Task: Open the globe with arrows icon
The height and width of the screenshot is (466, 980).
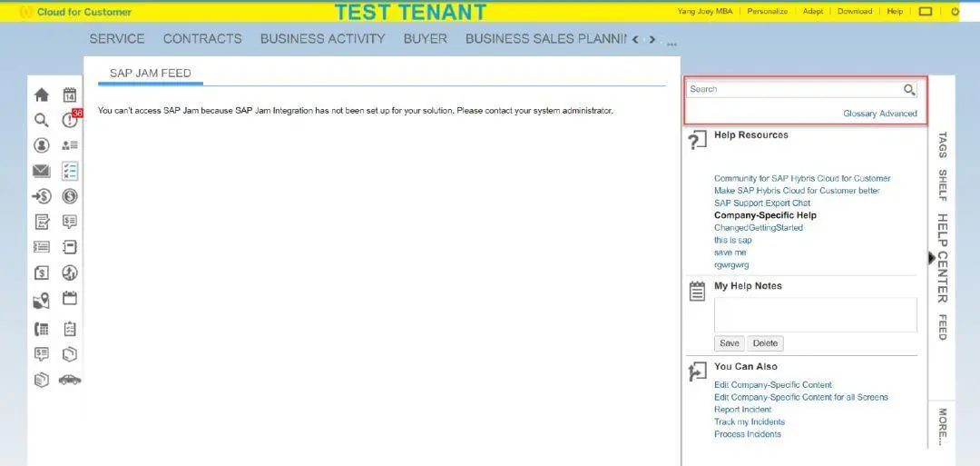Action: (70, 273)
